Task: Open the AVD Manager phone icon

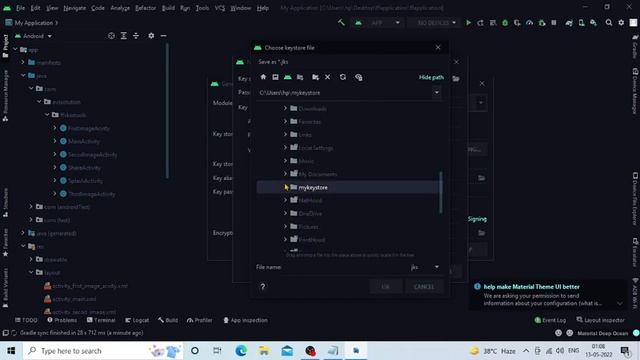Action: pos(581,23)
